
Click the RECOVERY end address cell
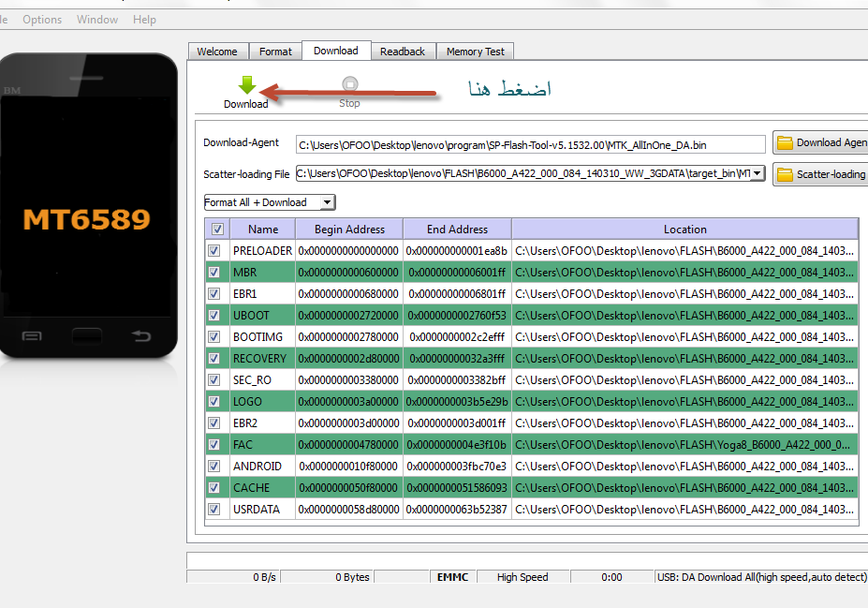click(x=457, y=359)
